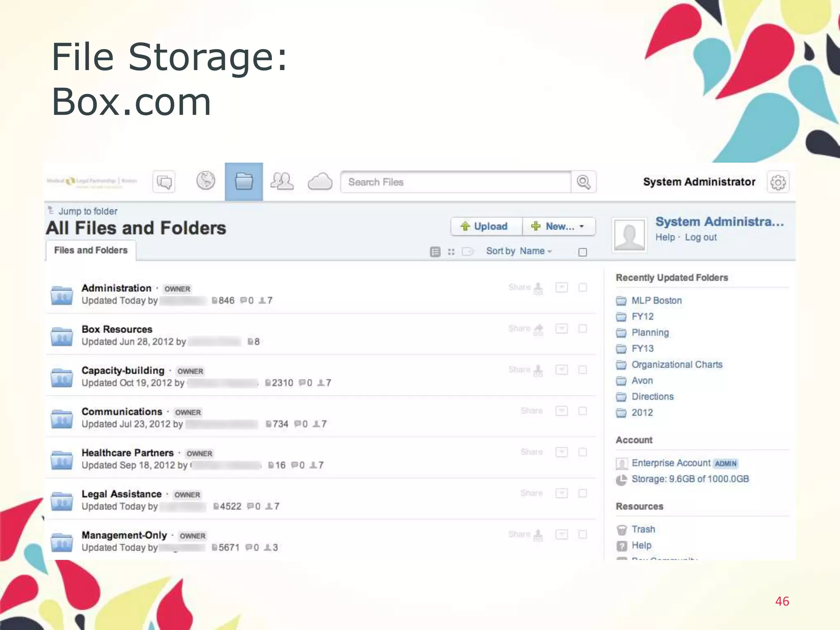Check the Healthcare Partners row checkbox
The height and width of the screenshot is (630, 840).
[582, 452]
